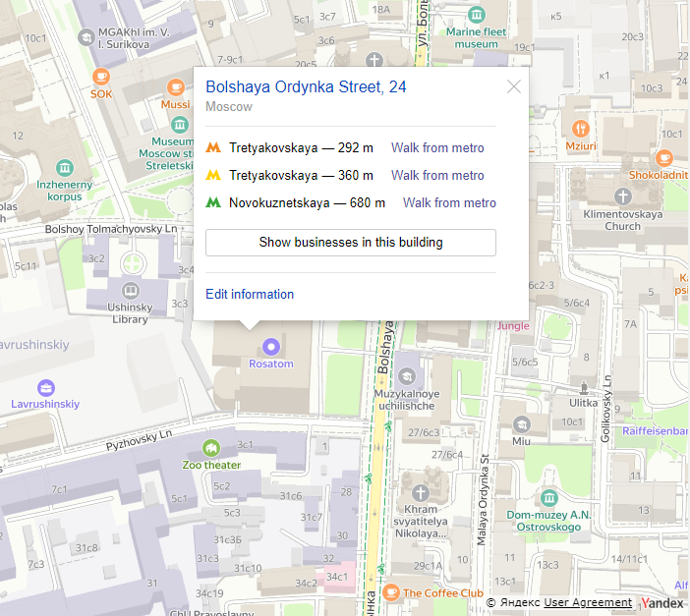Open the User Agreement link
The image size is (690, 616).
click(x=588, y=602)
